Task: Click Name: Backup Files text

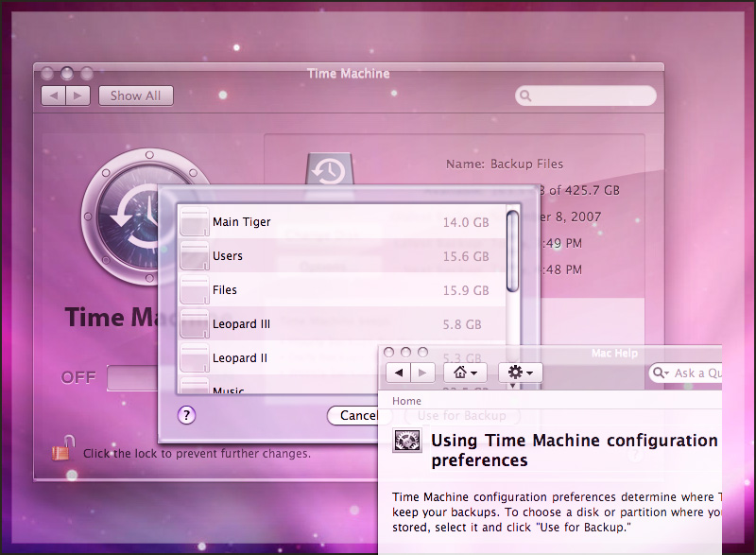Action: tap(505, 164)
